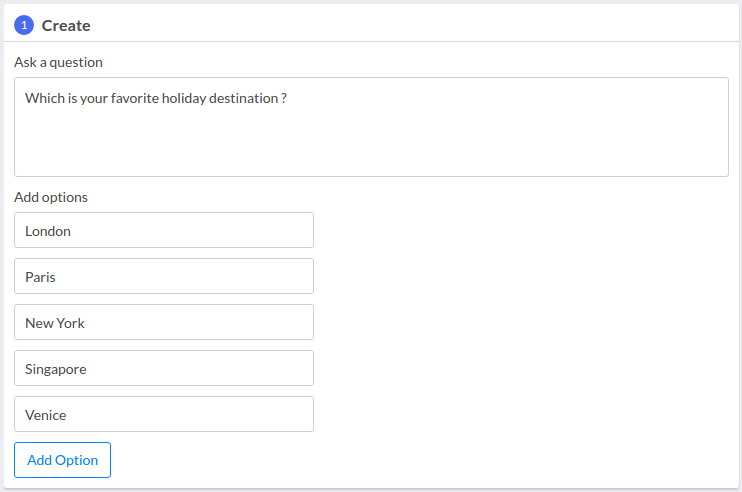Viewport: 742px width, 492px height.
Task: Put caret on the Paris text
Action: point(40,277)
